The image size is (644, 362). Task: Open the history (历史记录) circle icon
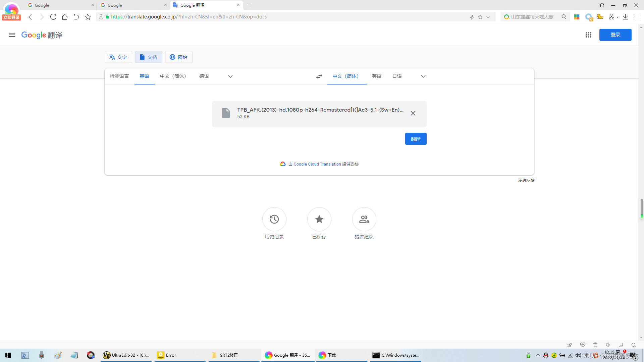tap(274, 219)
